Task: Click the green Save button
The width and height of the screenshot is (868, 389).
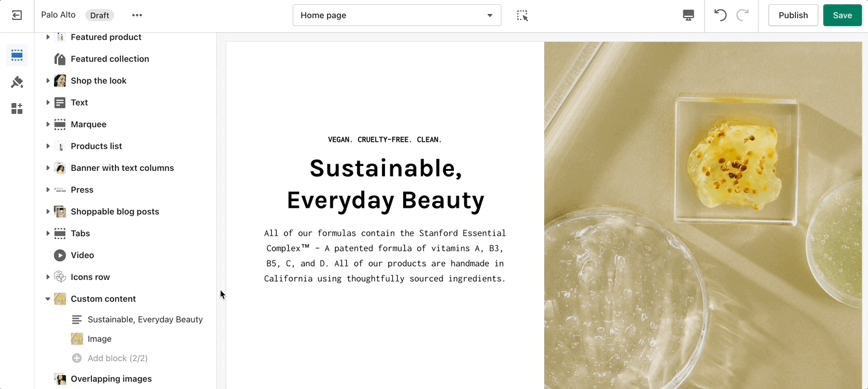Action: coord(842,16)
